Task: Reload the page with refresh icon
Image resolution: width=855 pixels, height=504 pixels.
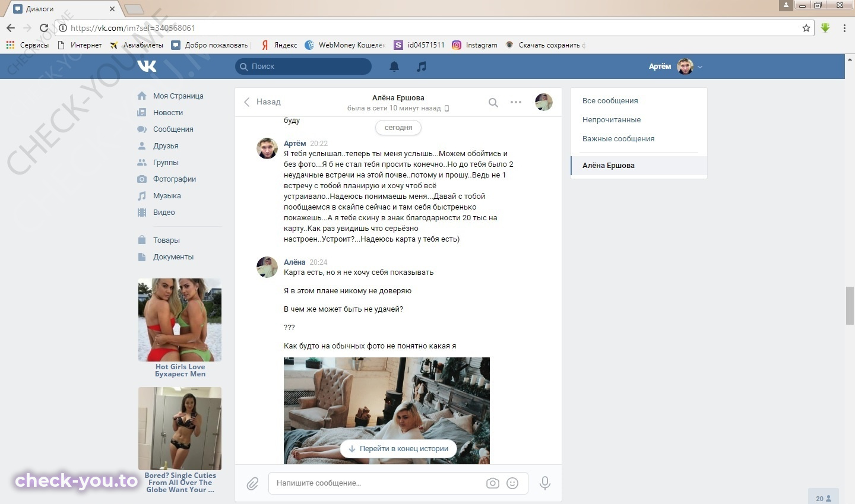Action: 43,28
